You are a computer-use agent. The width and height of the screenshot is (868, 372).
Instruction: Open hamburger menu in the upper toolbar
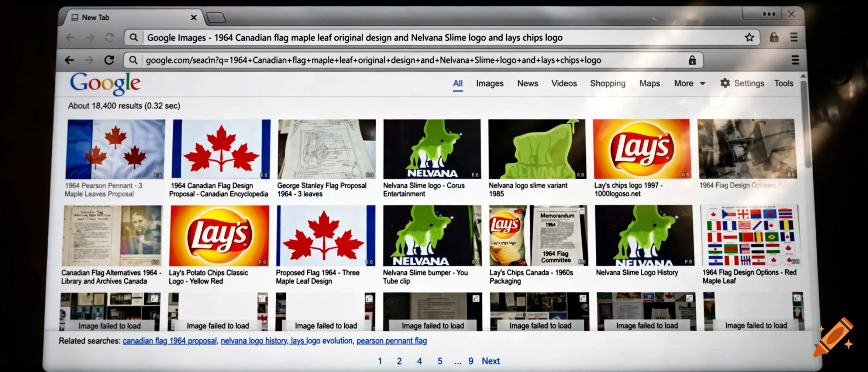coord(794,37)
